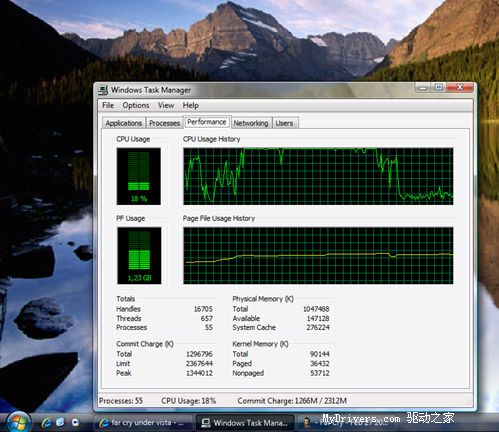Go to the Users tab
This screenshot has width=499, height=432.
click(284, 123)
